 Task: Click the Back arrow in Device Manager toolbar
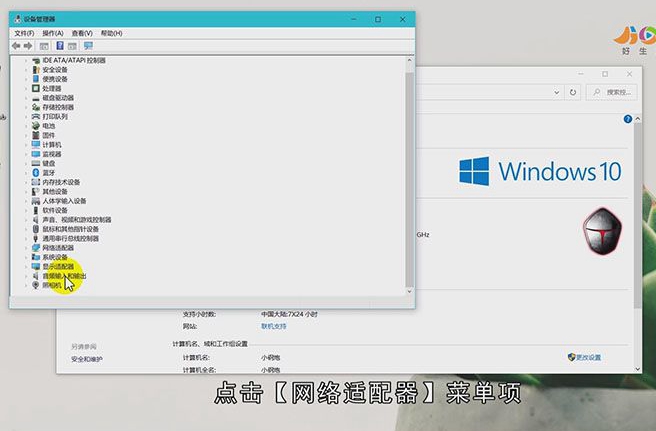[16, 46]
